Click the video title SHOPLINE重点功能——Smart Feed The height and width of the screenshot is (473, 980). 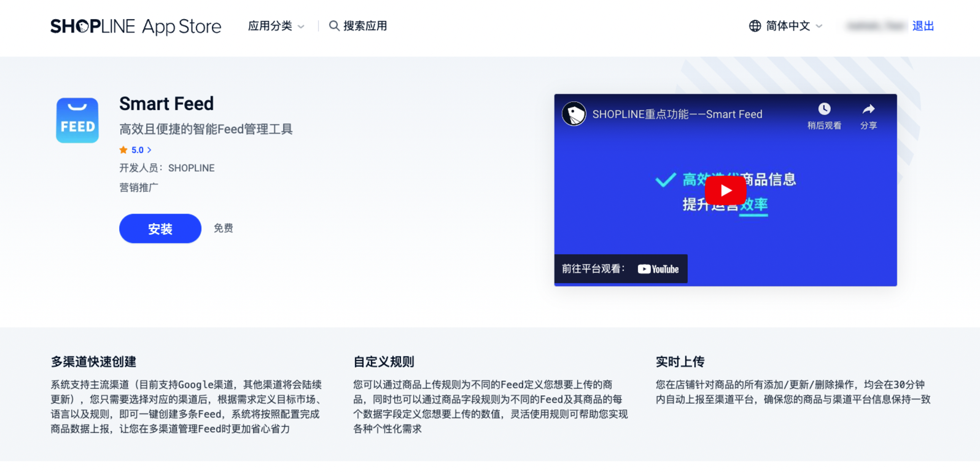(677, 114)
